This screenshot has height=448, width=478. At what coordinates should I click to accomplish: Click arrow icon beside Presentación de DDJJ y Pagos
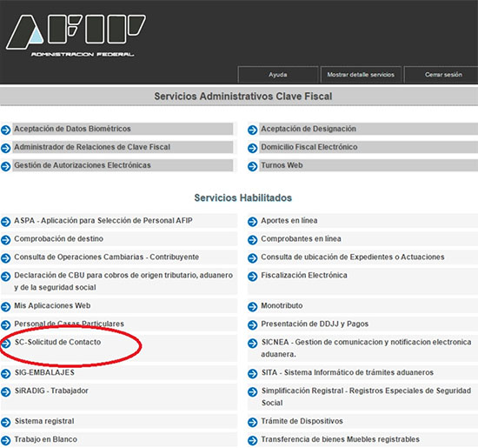(x=252, y=325)
